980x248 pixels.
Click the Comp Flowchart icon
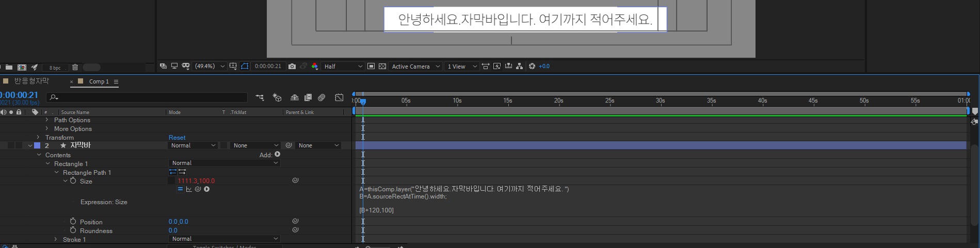(x=519, y=66)
